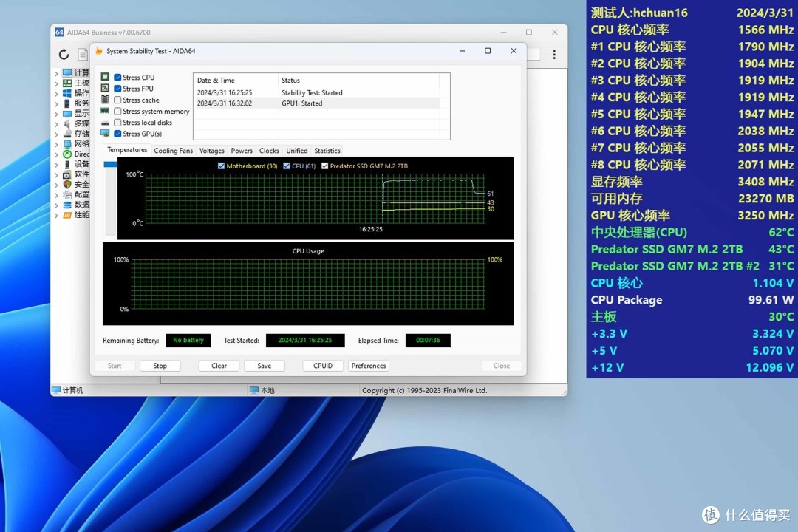Viewport: 798px width, 532px height.
Task: Expand the 网络 tree node arrow
Action: coord(56,145)
